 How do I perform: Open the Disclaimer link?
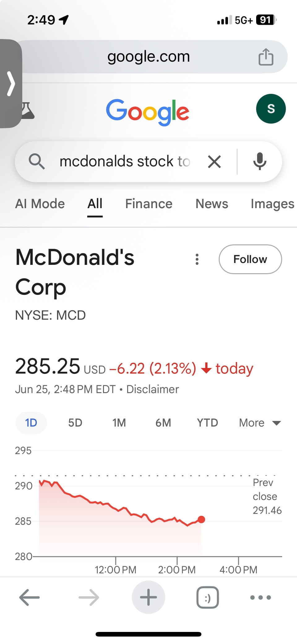coord(153,389)
